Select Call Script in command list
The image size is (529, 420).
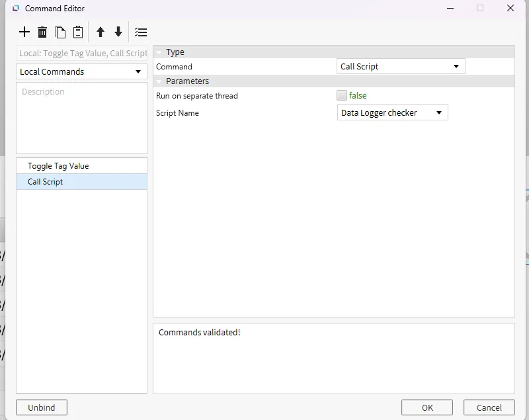tap(46, 182)
